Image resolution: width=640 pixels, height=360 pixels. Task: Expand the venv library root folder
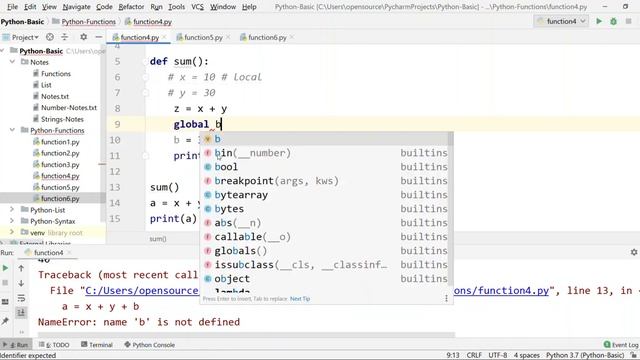point(12,232)
